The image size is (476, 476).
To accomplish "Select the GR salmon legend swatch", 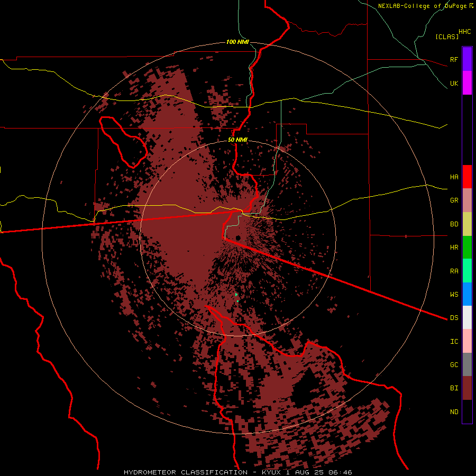I will [x=467, y=200].
